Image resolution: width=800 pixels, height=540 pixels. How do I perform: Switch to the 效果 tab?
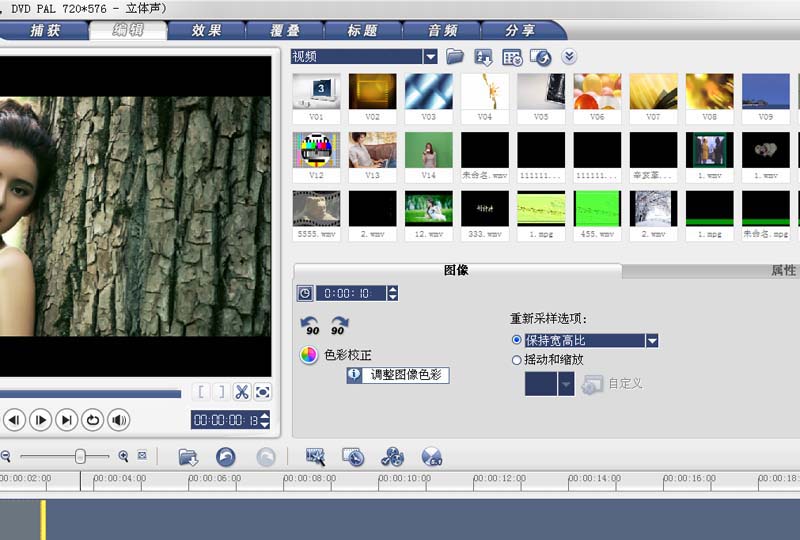tap(207, 30)
